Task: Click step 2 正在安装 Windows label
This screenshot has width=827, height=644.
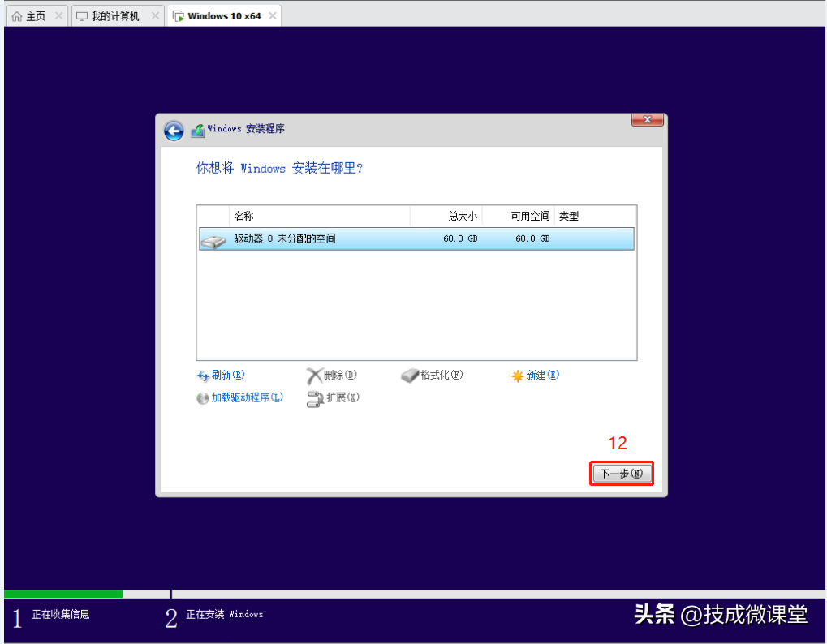Action: (x=225, y=614)
